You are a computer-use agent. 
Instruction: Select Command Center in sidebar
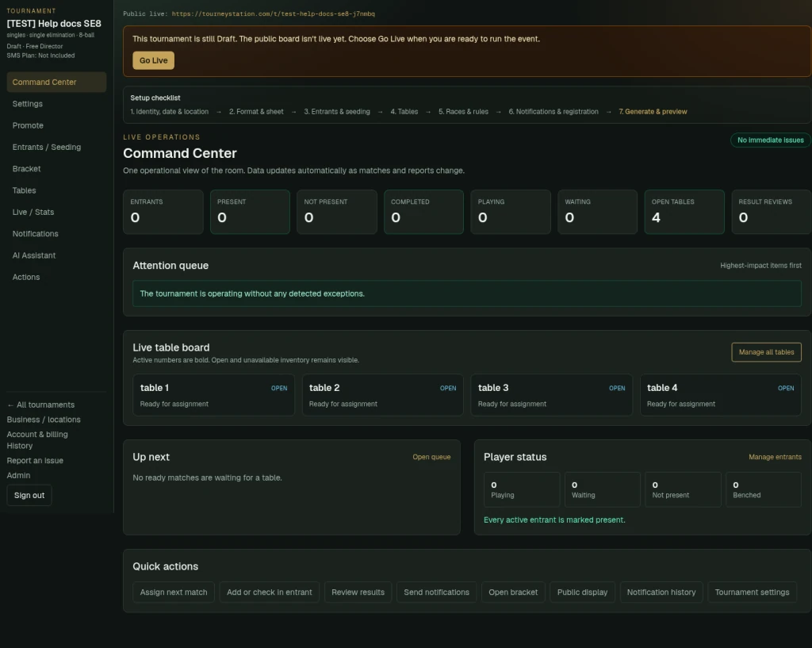coord(56,82)
